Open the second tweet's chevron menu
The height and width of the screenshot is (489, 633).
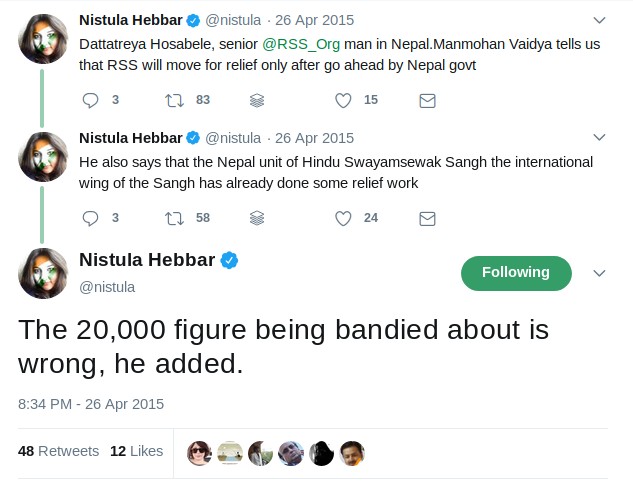pos(599,138)
